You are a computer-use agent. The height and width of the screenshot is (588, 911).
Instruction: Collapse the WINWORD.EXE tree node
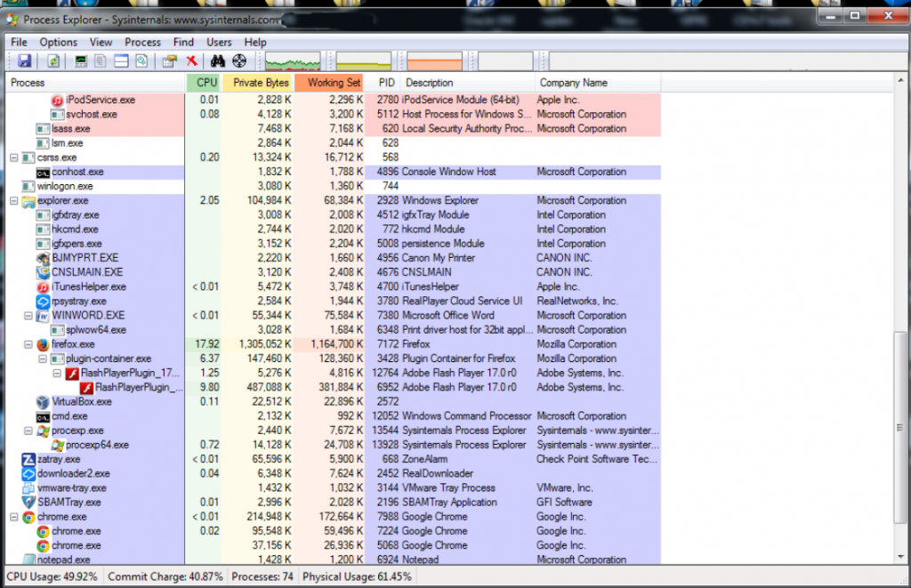pos(28,316)
